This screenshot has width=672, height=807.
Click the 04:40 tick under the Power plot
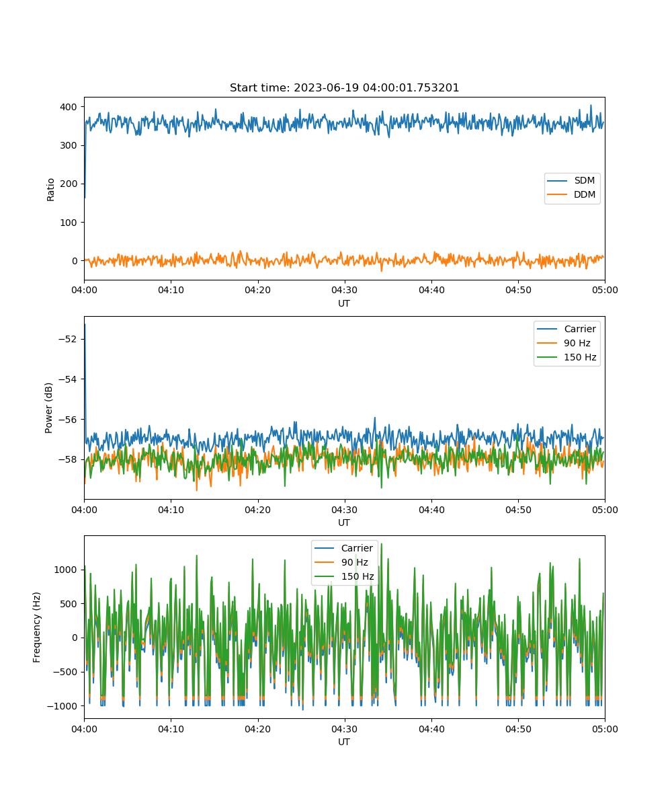pyautogui.click(x=431, y=509)
